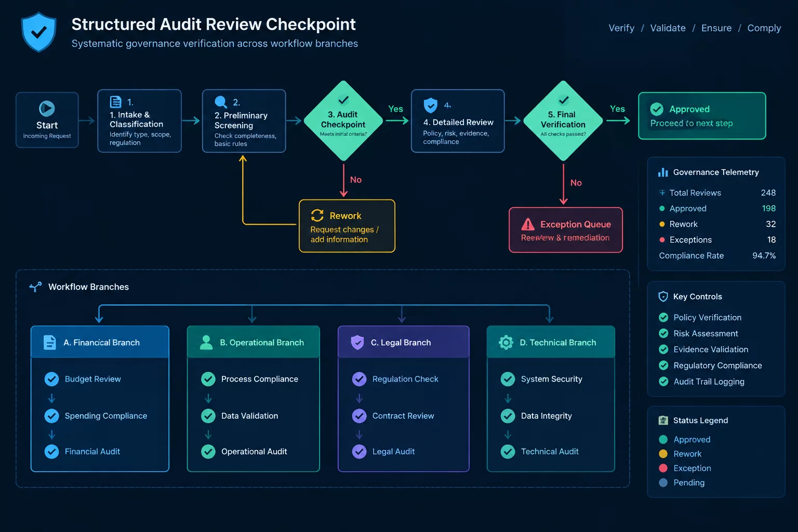
Task: Toggle the System Security check circle
Action: pos(508,379)
